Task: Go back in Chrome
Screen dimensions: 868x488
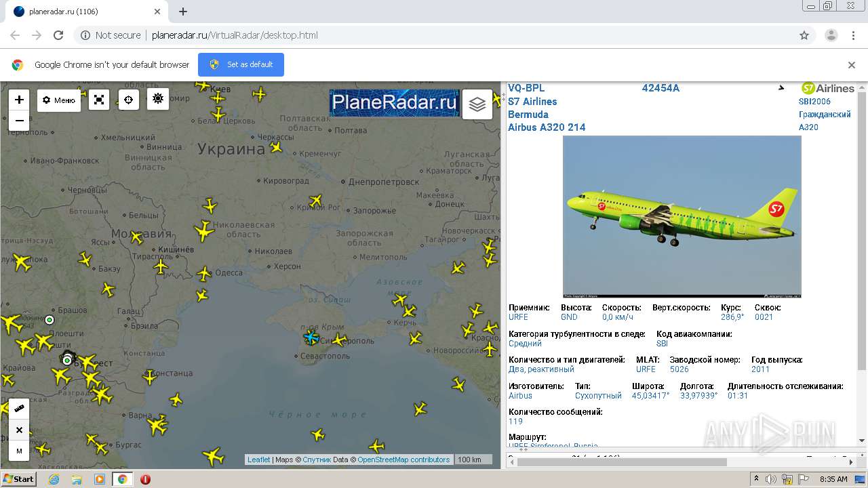Action: [x=15, y=35]
